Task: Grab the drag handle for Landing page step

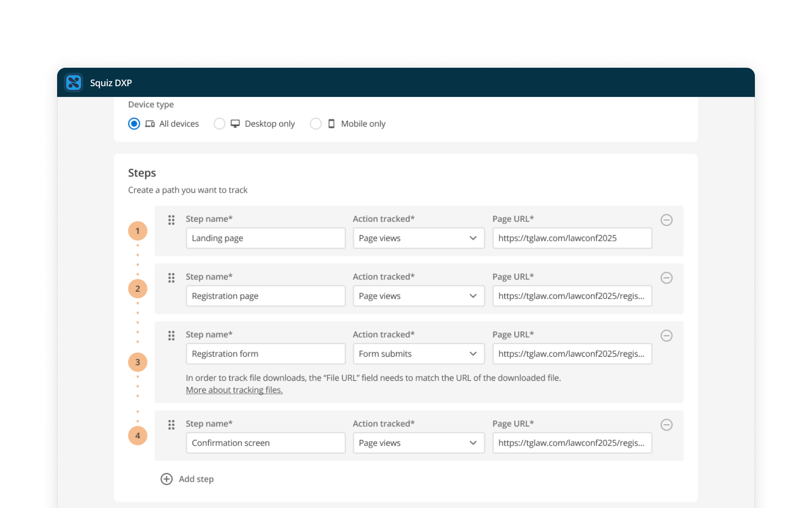Action: [x=171, y=220]
